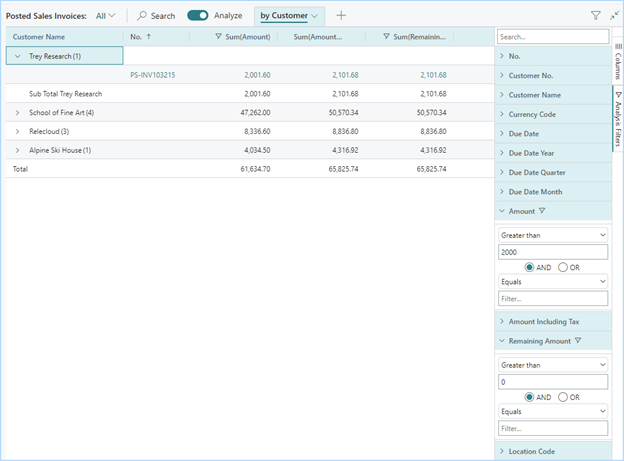Click Alpine Ski House amount 4,034.50

257,150
